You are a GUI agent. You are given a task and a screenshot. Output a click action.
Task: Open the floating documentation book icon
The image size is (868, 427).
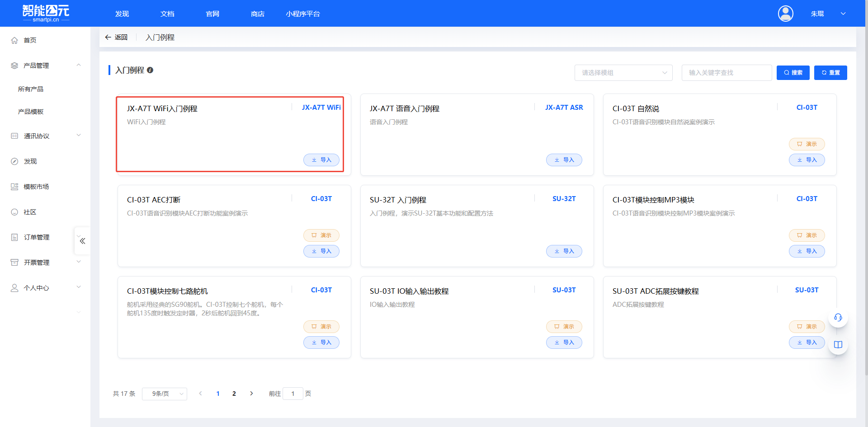click(838, 344)
